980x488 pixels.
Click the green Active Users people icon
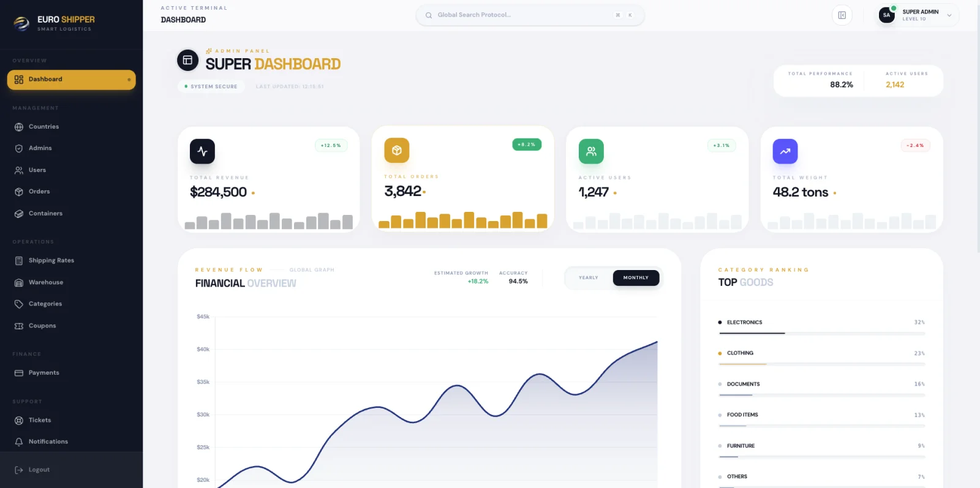click(x=591, y=151)
